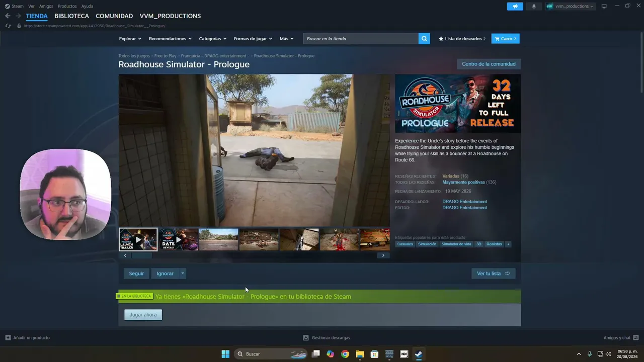This screenshot has width=644, height=362.
Task: Open Ver tu lista button
Action: pos(494,274)
